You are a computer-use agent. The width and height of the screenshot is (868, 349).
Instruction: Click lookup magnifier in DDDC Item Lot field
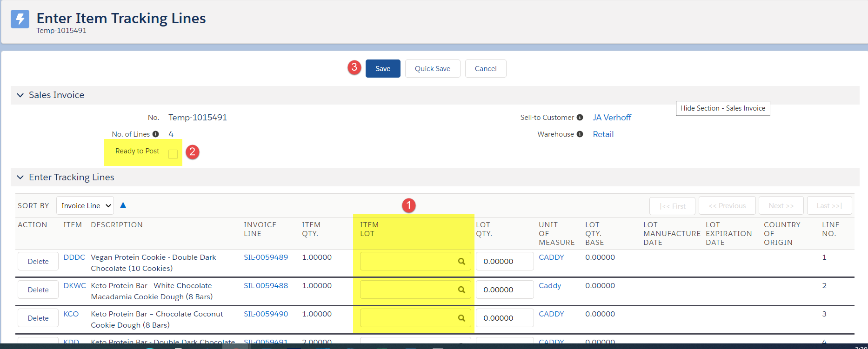click(461, 261)
